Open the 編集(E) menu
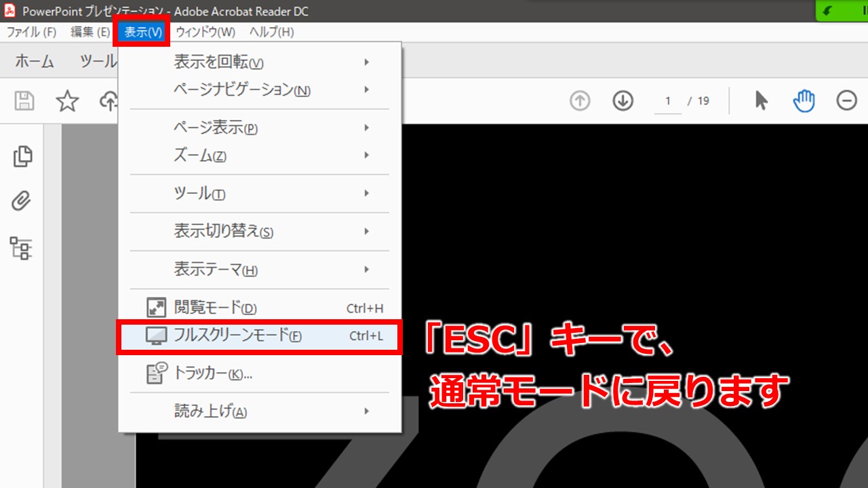Viewport: 868px width, 488px height. pos(90,32)
